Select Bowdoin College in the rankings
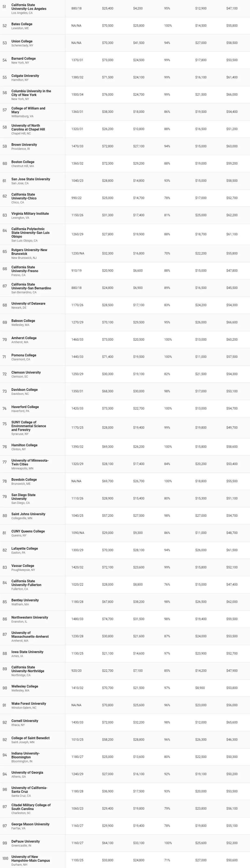This screenshot has width=250, height=868. point(24,480)
